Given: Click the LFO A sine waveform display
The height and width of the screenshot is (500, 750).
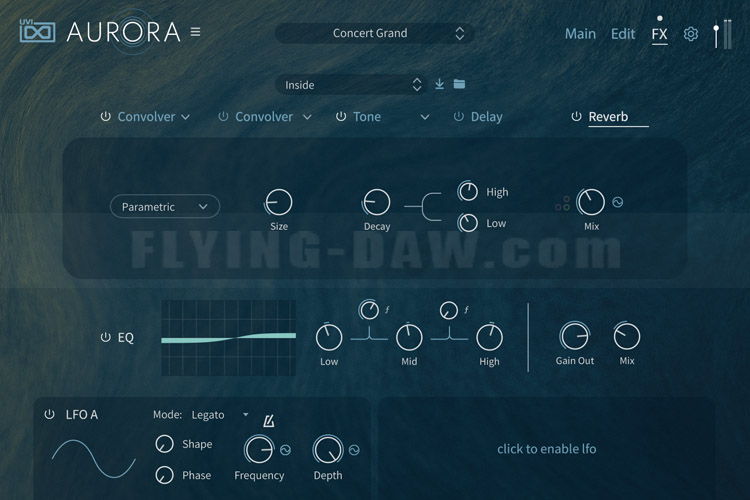Looking at the screenshot, I should pyautogui.click(x=94, y=459).
